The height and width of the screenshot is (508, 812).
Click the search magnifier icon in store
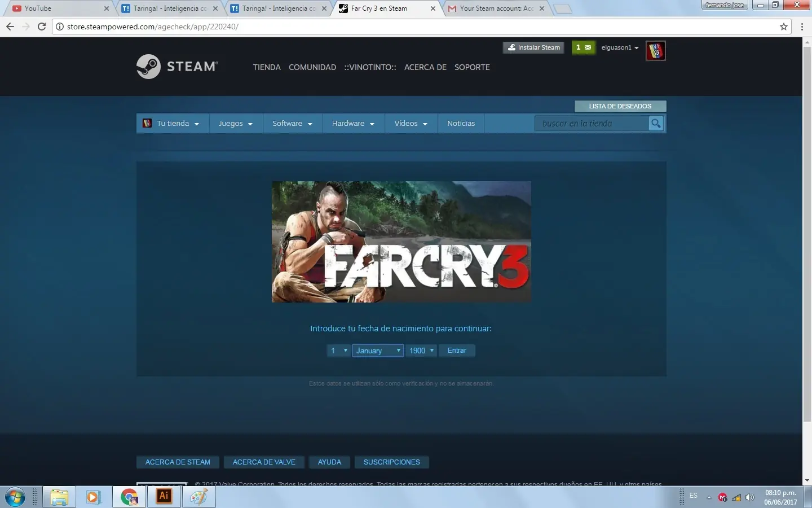(656, 123)
